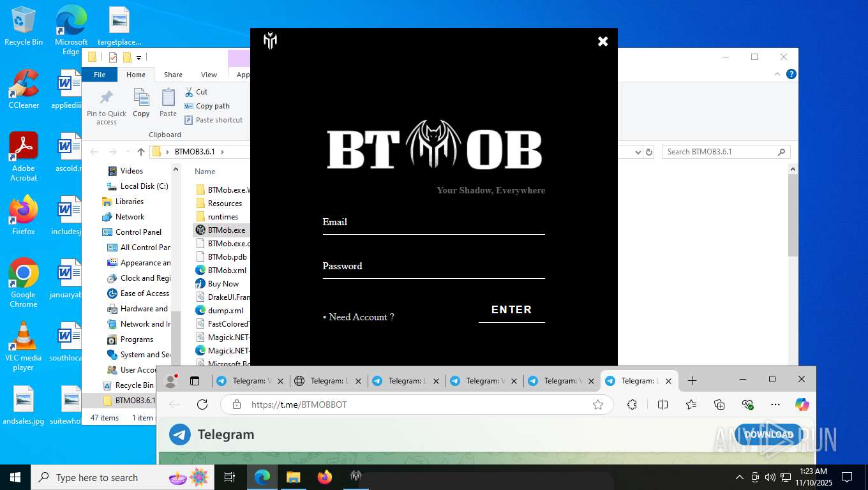
Task: Click the Password input field
Action: point(433,267)
